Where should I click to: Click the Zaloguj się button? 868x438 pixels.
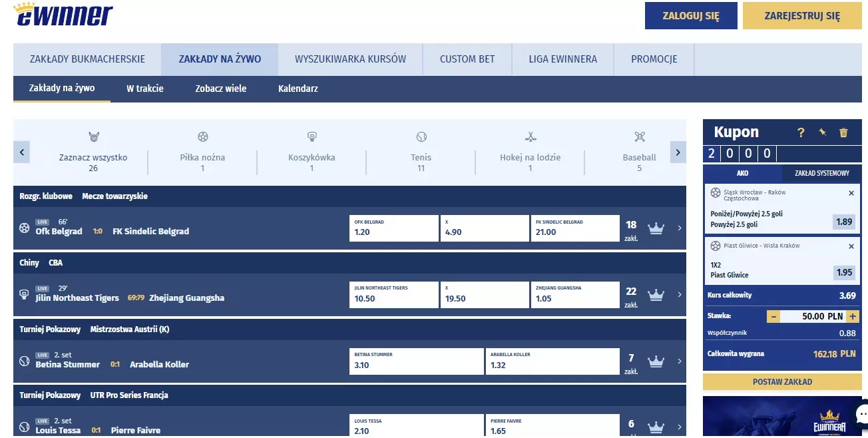(691, 16)
